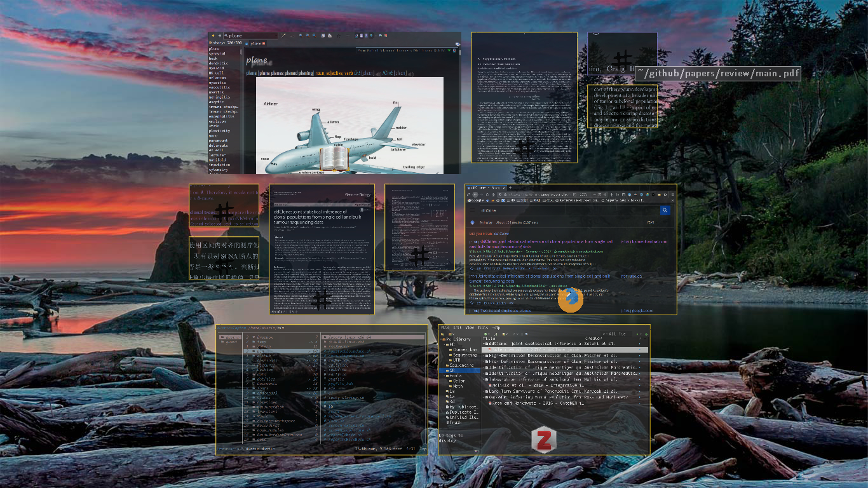Image resolution: width=868 pixels, height=488 pixels.
Task: Expand the 'Long-Term Survivors of Pancreatic' Zotero item
Action: click(484, 391)
